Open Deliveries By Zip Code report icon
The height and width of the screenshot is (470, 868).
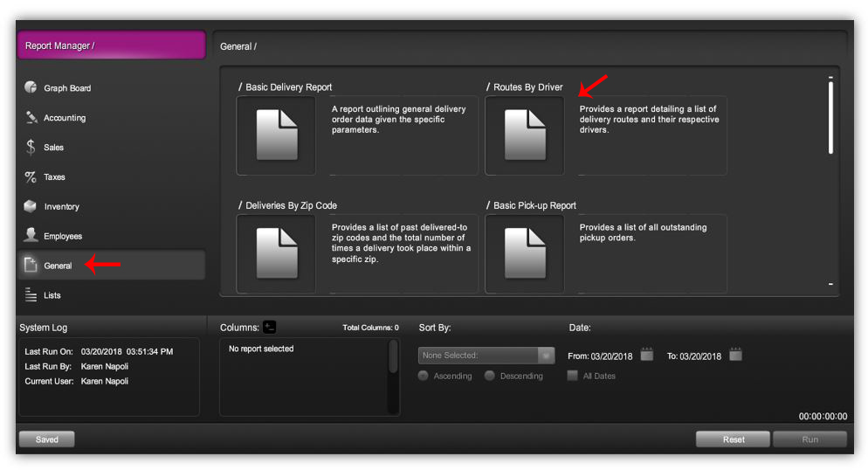click(x=276, y=253)
